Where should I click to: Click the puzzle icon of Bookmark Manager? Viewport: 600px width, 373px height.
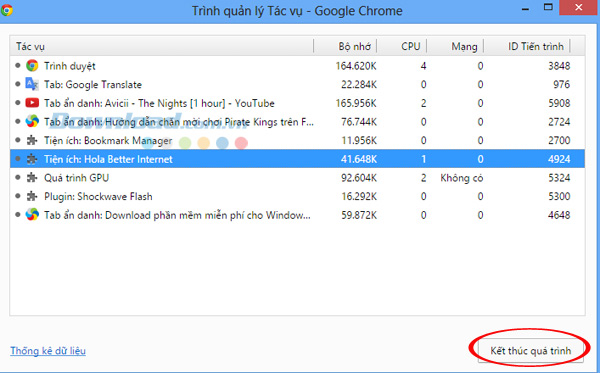coord(32,140)
